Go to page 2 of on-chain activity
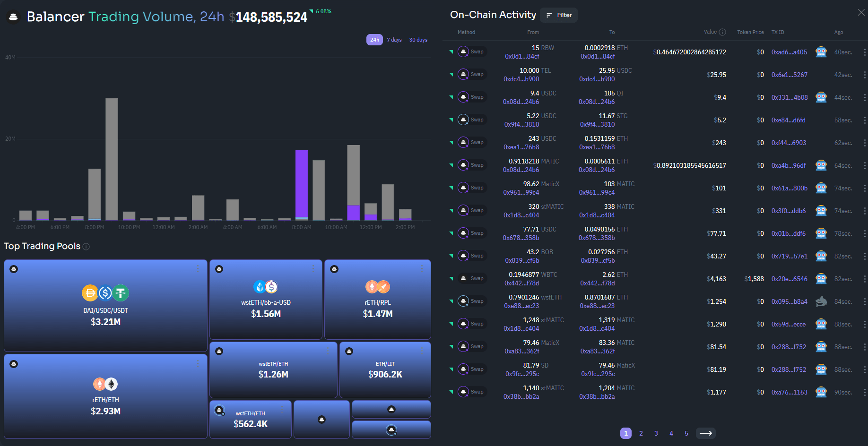 point(641,433)
